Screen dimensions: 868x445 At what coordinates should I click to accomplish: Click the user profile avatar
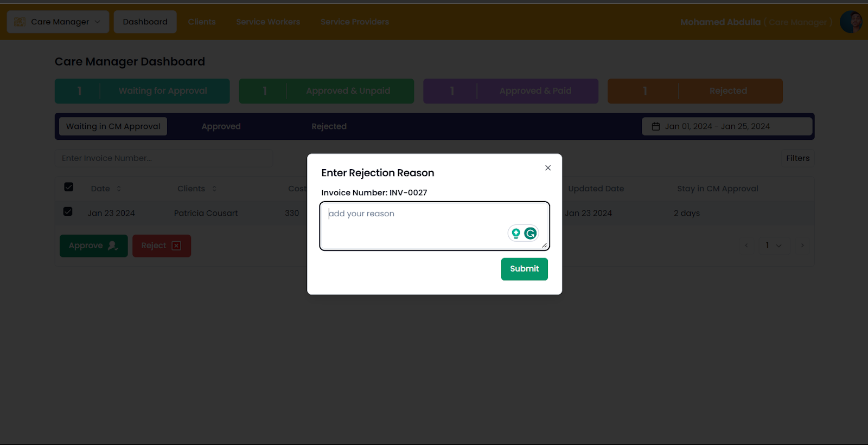pos(851,22)
